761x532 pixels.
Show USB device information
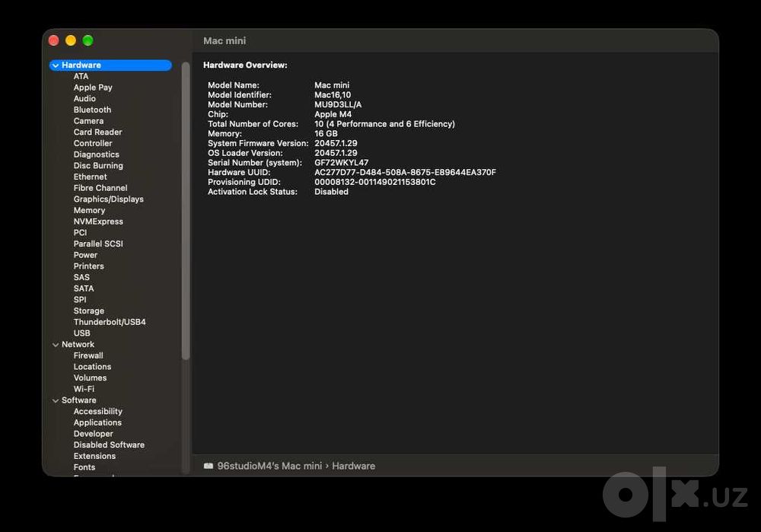pos(81,333)
